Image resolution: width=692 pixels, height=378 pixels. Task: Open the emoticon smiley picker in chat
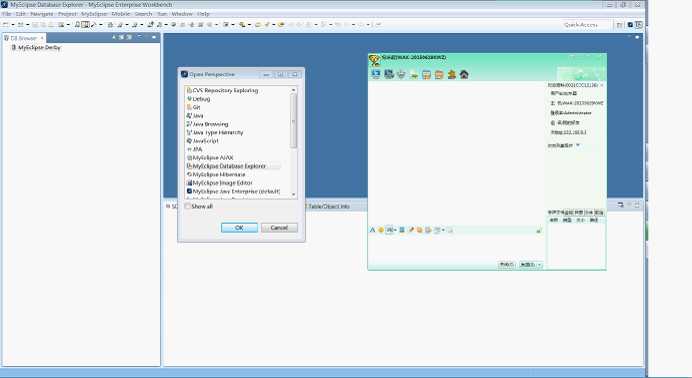click(x=381, y=230)
